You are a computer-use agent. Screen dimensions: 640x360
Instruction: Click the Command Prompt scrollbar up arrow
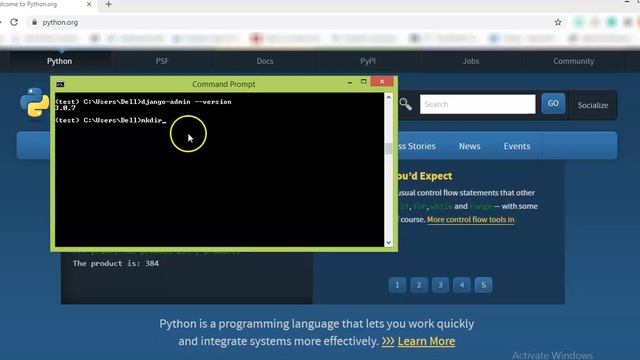point(389,97)
